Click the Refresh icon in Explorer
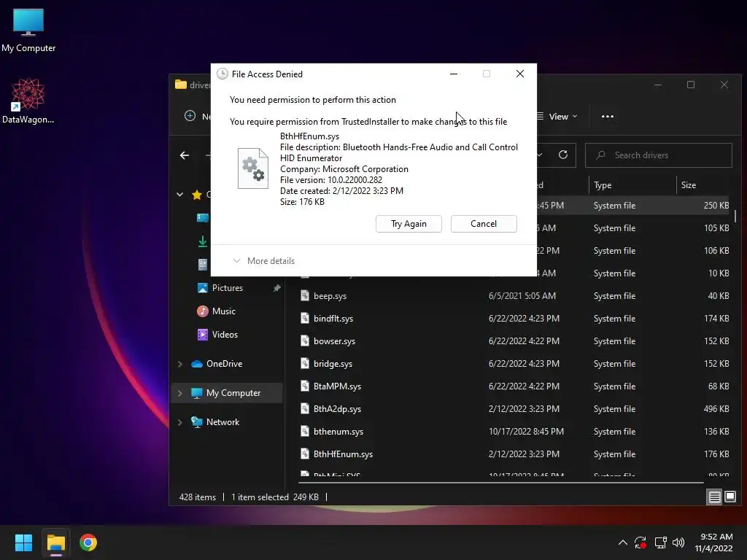The image size is (747, 560). click(563, 155)
